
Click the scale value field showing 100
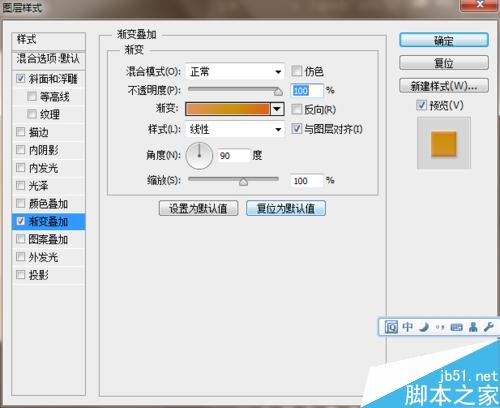(x=307, y=181)
